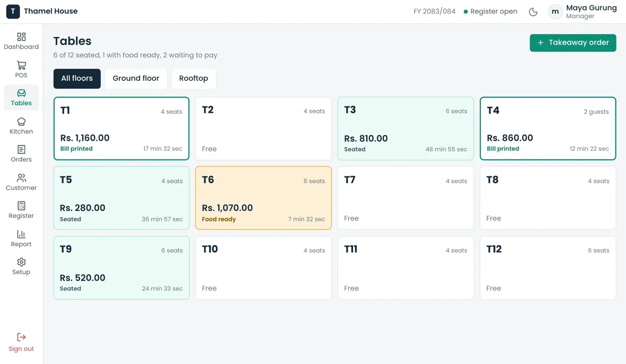Toggle dark mode with moon icon
Viewport: 626px width, 364px height.
(x=533, y=11)
